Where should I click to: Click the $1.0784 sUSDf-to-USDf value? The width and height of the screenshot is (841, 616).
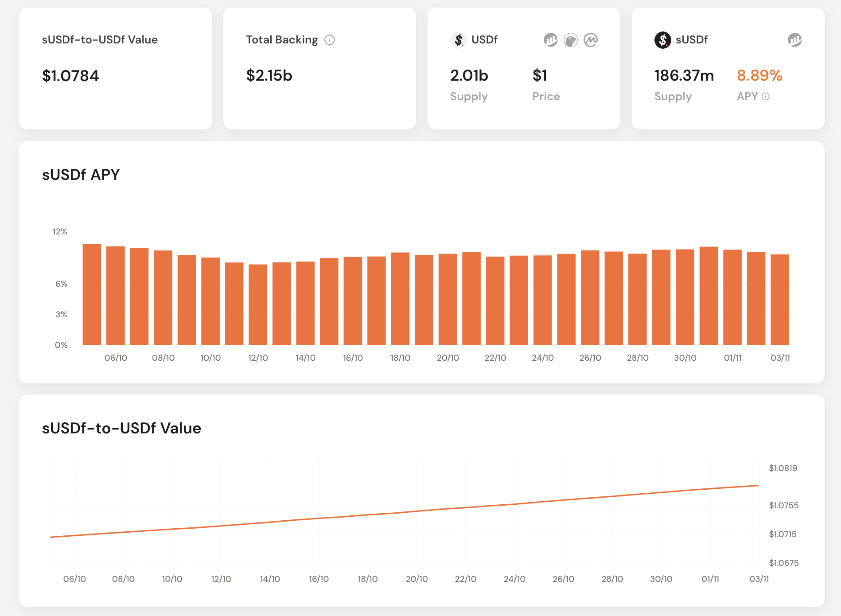tap(70, 76)
